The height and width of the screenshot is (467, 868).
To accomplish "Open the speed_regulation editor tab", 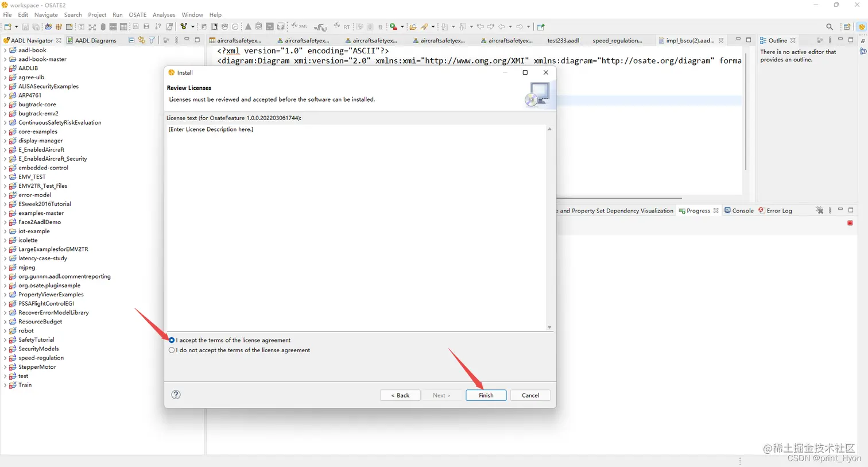I will 617,40.
